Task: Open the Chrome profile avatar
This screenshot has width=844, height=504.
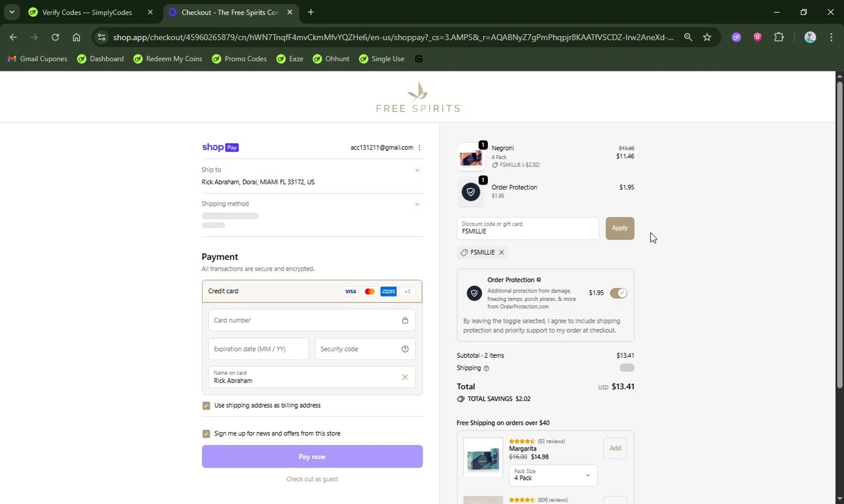Action: tap(810, 37)
